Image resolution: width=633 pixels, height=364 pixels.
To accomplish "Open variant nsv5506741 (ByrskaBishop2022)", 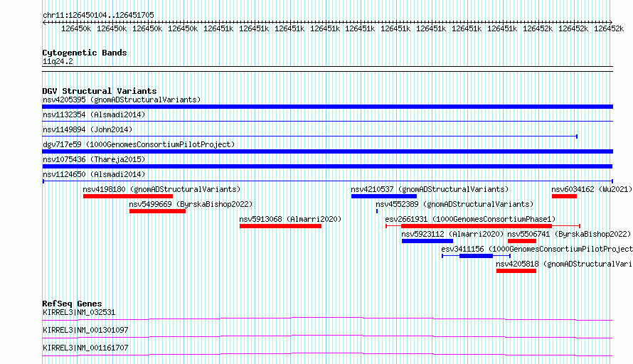I will [569, 234].
